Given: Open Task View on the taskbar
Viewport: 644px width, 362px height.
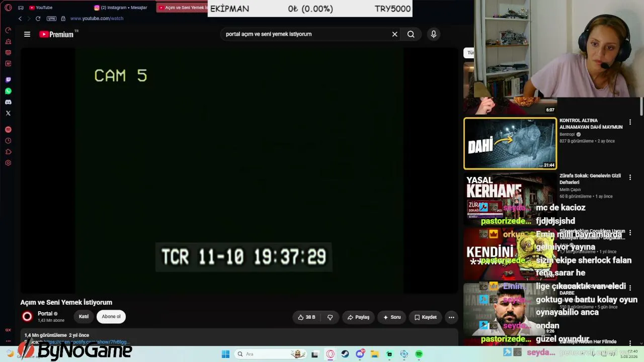Looking at the screenshot, I should 315,354.
